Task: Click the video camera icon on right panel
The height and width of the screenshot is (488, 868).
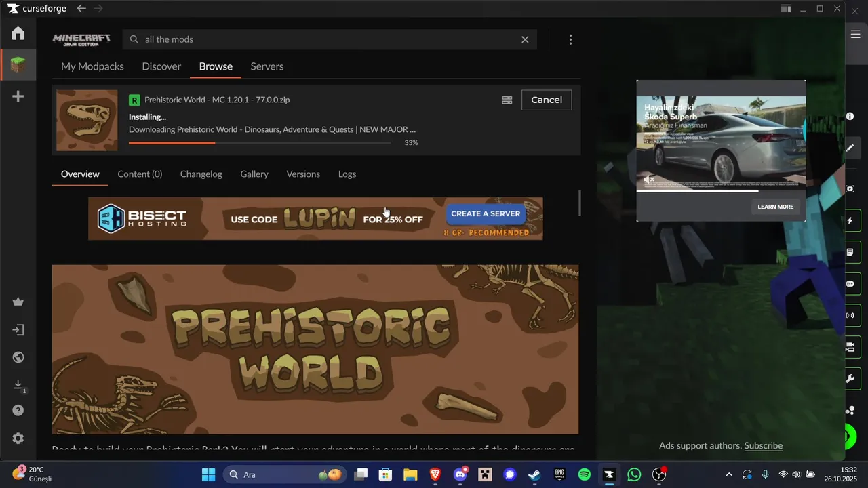Action: click(850, 346)
